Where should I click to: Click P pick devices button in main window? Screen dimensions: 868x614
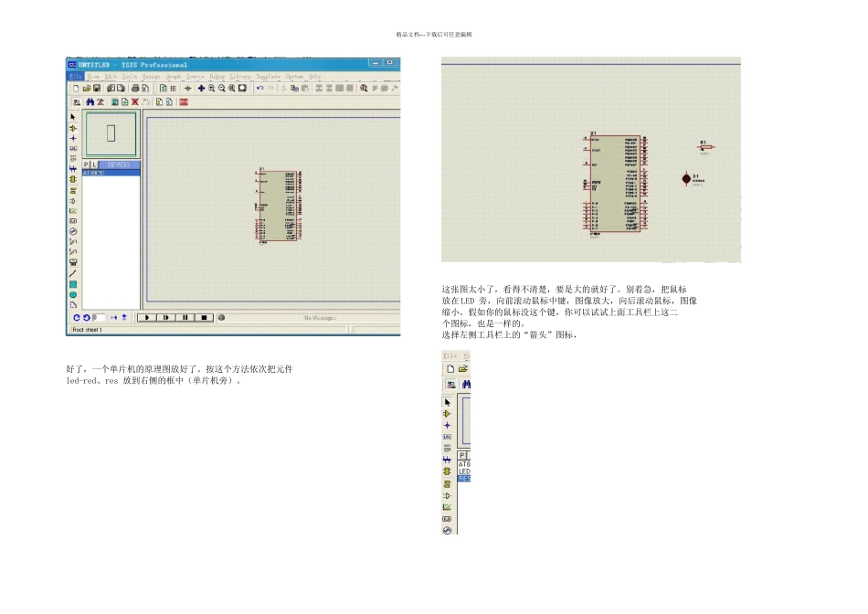pyautogui.click(x=86, y=165)
